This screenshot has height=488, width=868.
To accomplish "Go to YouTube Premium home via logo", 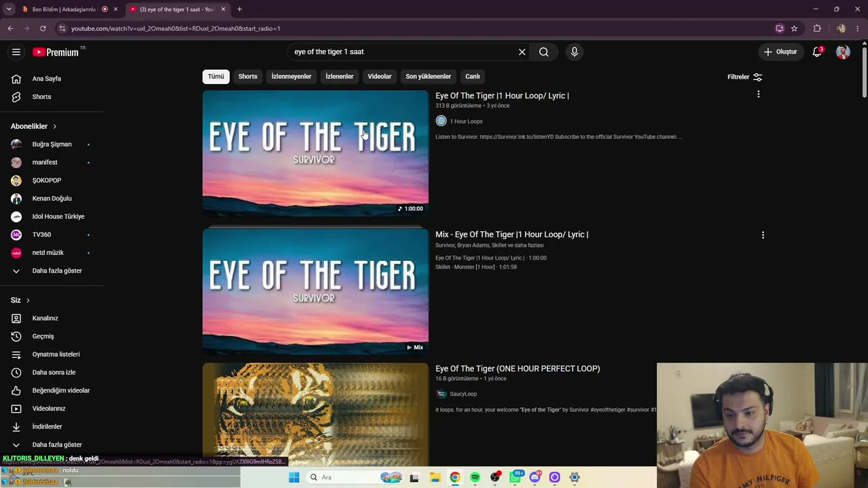I will [x=56, y=52].
